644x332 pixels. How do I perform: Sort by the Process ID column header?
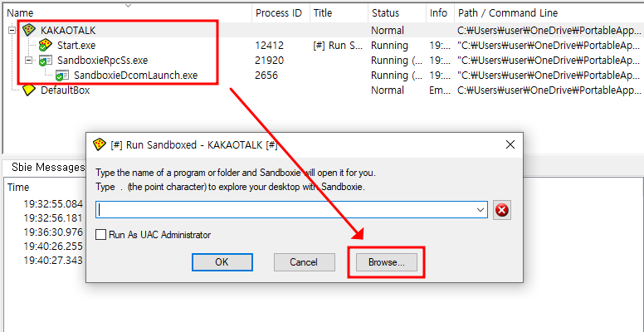281,13
